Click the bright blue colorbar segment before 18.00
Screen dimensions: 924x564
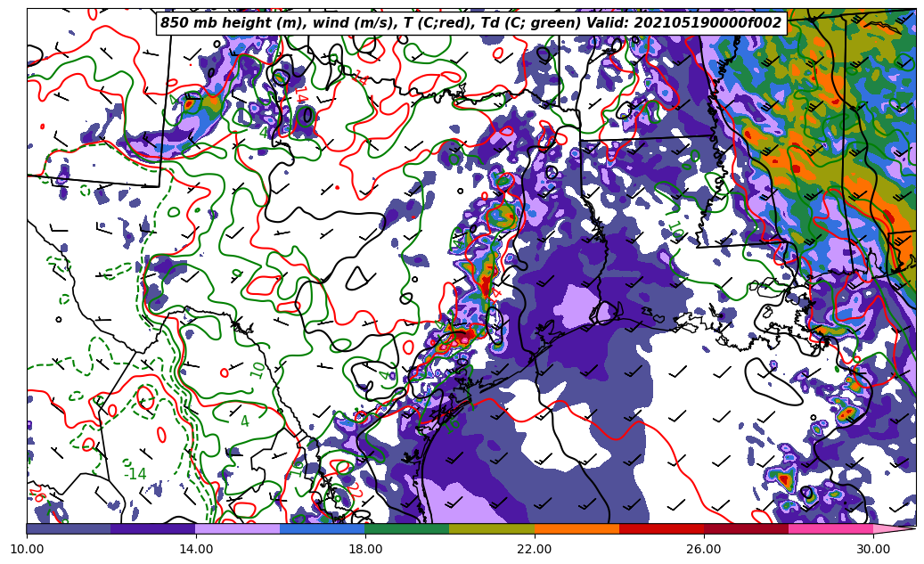tap(323, 528)
